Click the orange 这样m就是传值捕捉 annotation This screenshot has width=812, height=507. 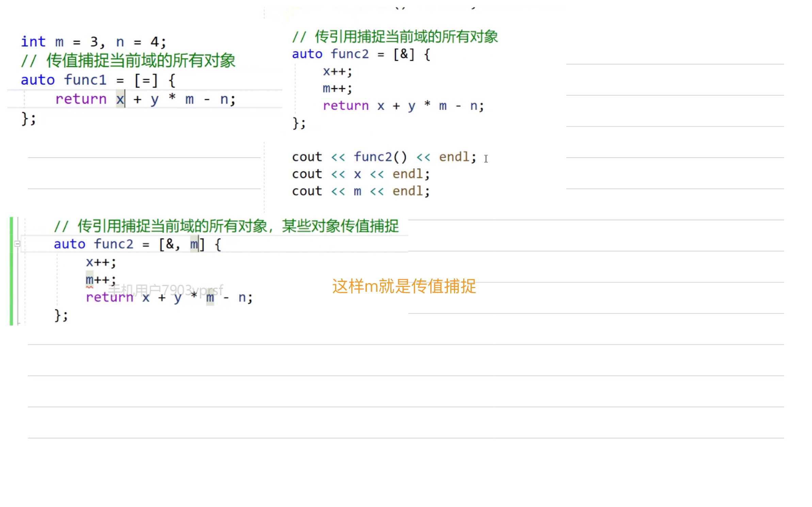404,286
